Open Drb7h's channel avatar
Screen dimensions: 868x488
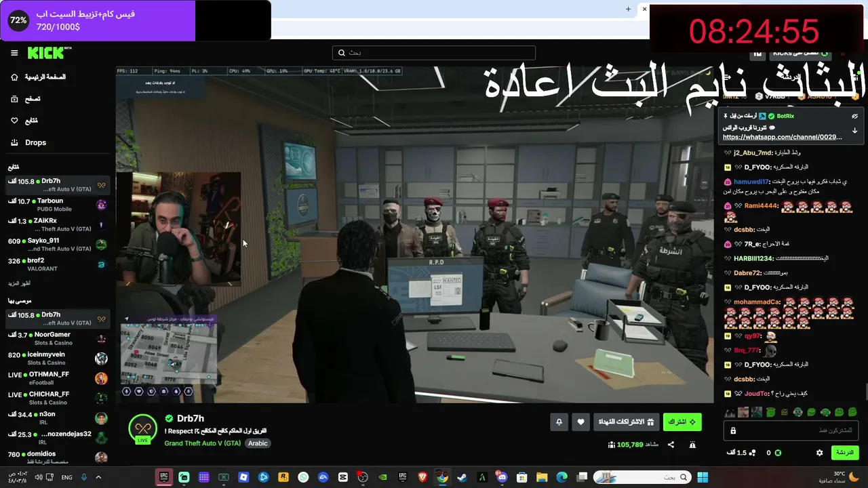tap(142, 428)
